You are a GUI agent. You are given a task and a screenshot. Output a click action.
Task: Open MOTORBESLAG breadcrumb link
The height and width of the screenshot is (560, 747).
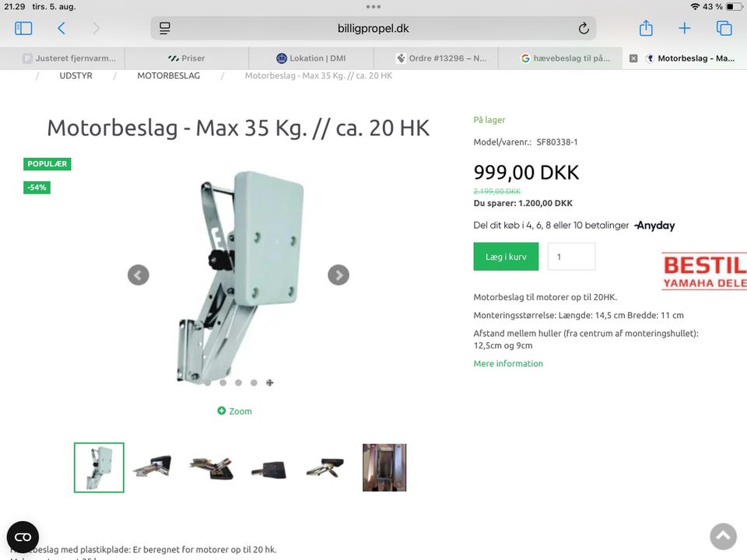coord(169,75)
